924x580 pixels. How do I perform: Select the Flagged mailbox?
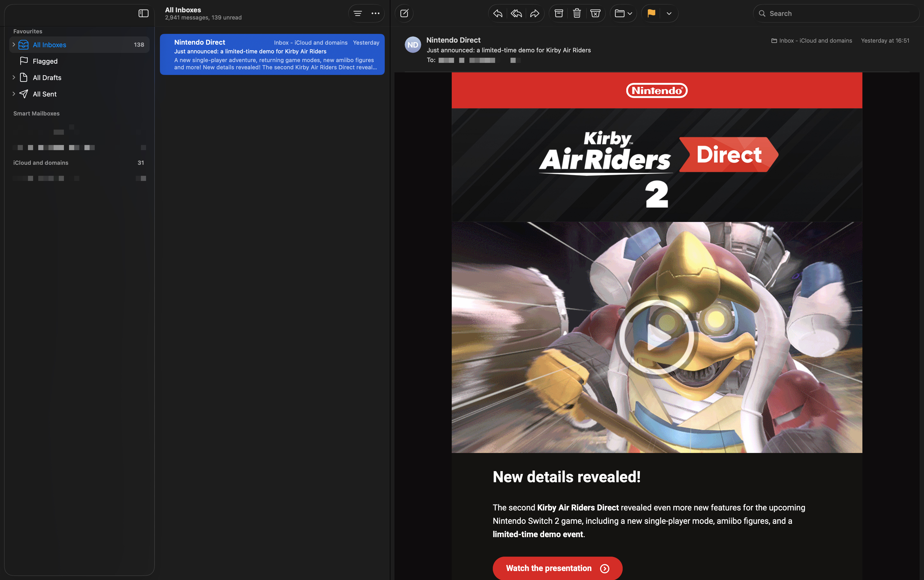(45, 61)
